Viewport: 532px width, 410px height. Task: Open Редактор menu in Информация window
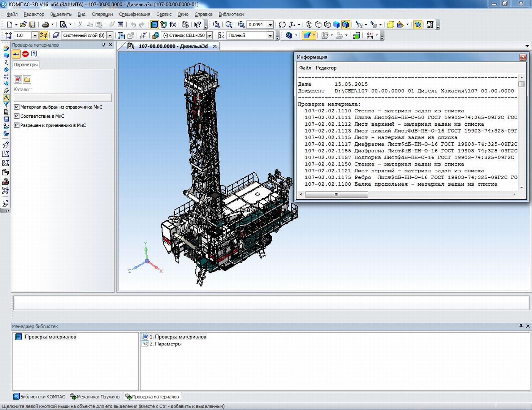[326, 68]
